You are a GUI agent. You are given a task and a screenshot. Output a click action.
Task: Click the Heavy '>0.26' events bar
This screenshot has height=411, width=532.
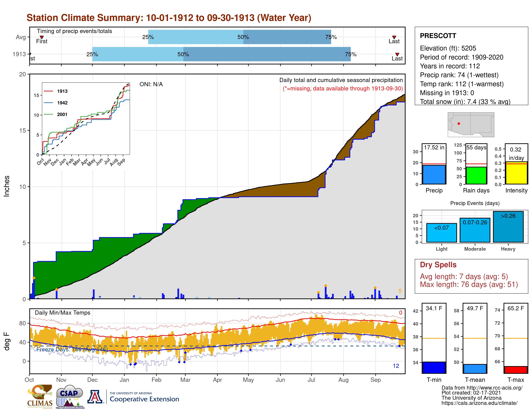pyautogui.click(x=508, y=227)
